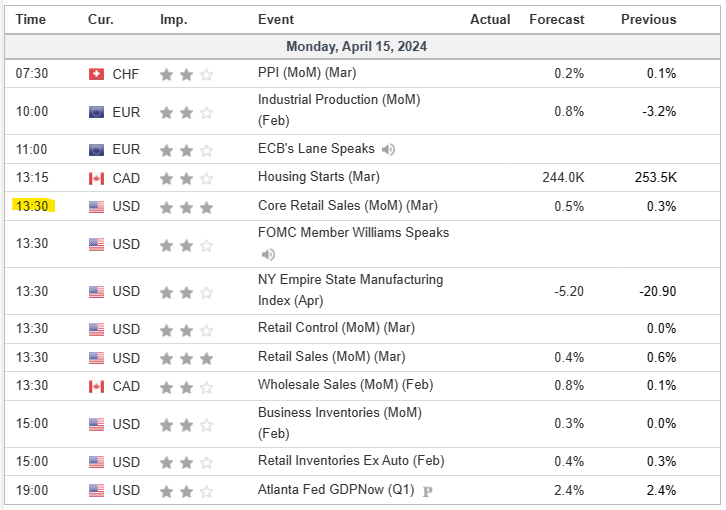Open the Housing Starts (Mar) event link
This screenshot has width=726, height=510.
318,177
